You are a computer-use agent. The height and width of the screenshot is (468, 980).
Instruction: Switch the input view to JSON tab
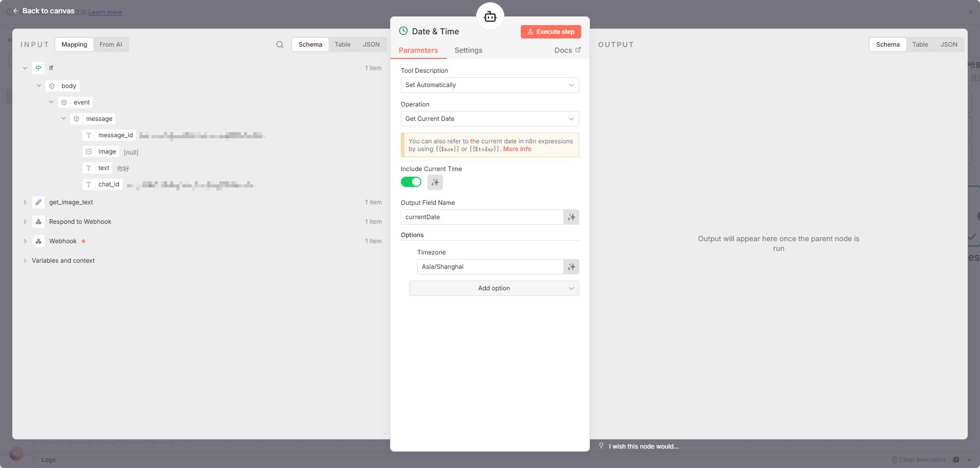pyautogui.click(x=371, y=45)
